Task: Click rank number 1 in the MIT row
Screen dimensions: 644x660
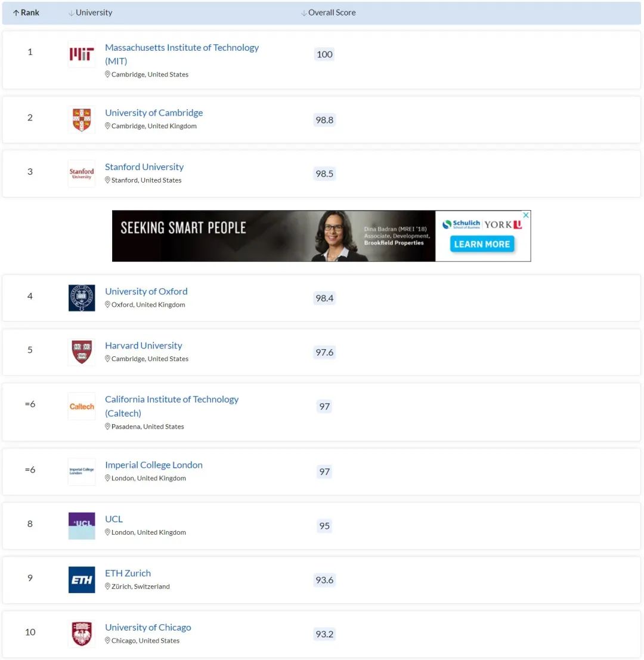Action: (30, 52)
